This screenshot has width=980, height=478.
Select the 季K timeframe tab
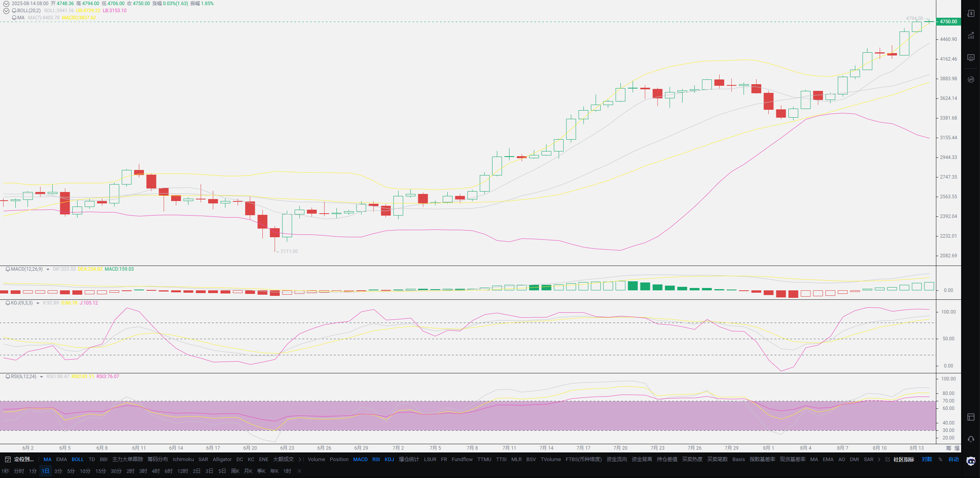[261, 471]
